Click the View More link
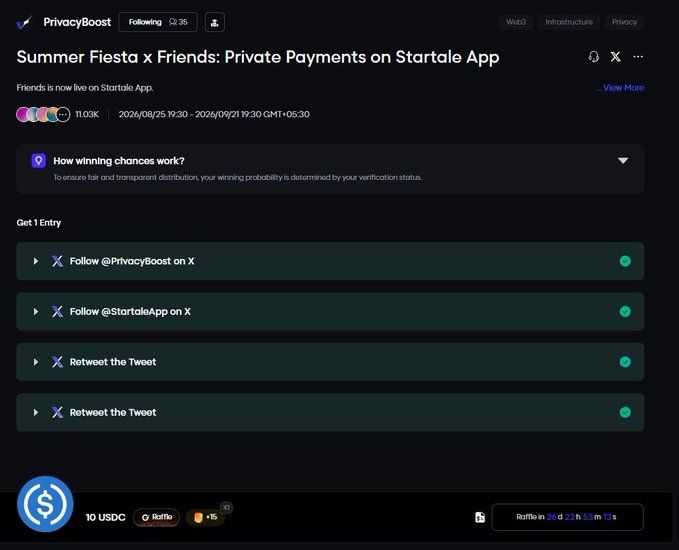The image size is (679, 550). [x=624, y=87]
